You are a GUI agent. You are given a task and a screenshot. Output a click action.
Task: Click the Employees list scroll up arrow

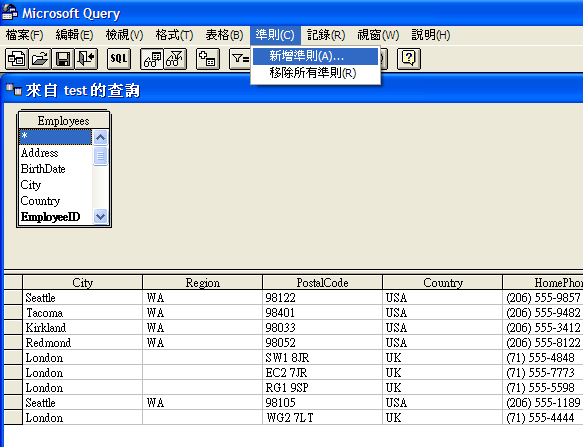tap(100, 137)
